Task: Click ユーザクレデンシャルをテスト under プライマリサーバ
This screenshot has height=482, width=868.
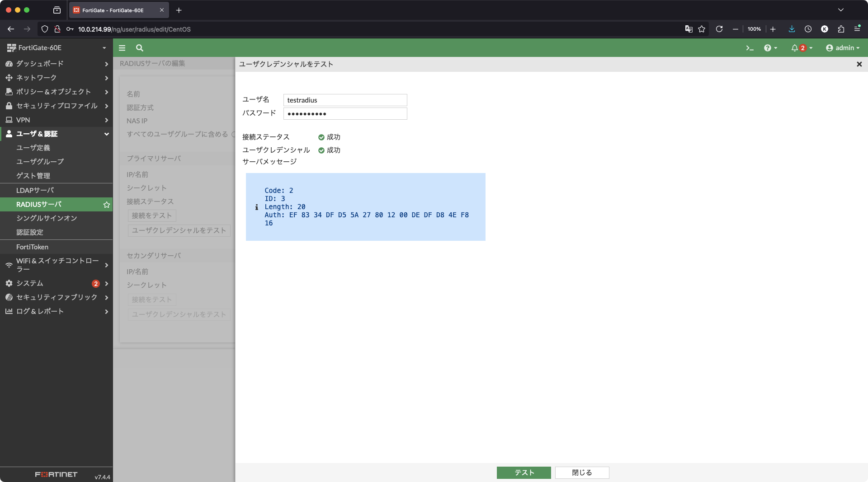Action: [x=179, y=230]
